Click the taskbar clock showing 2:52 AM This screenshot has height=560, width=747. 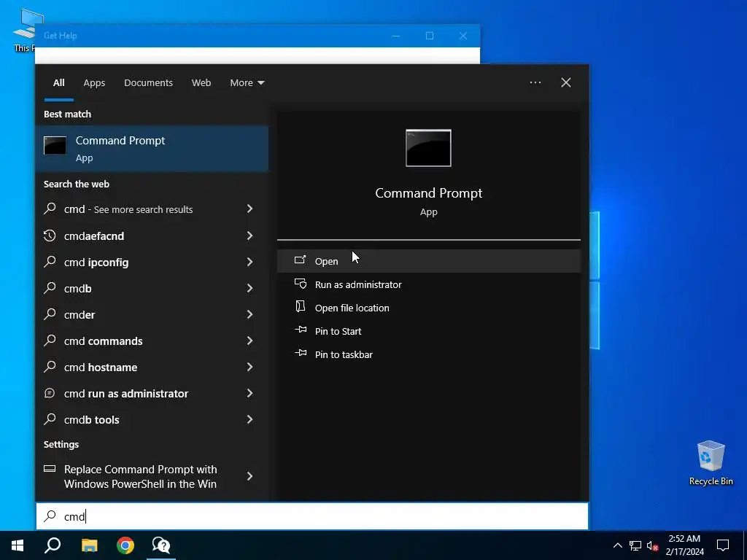tap(684, 545)
